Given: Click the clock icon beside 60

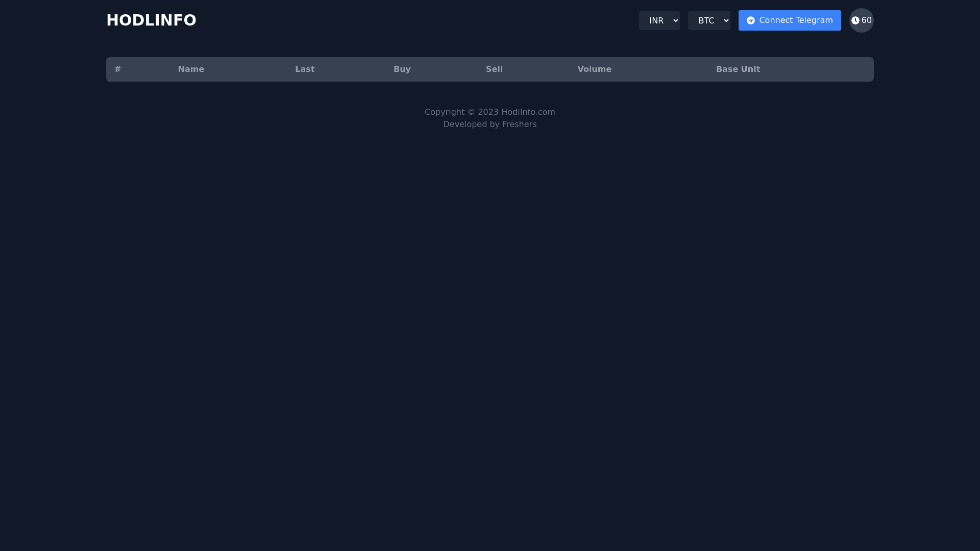Looking at the screenshot, I should [x=855, y=20].
